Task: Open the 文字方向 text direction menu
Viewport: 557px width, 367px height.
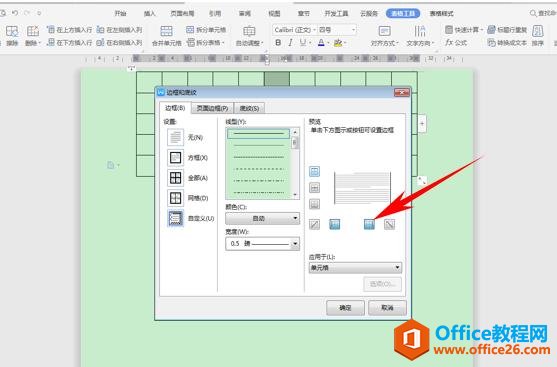Action: (420, 36)
